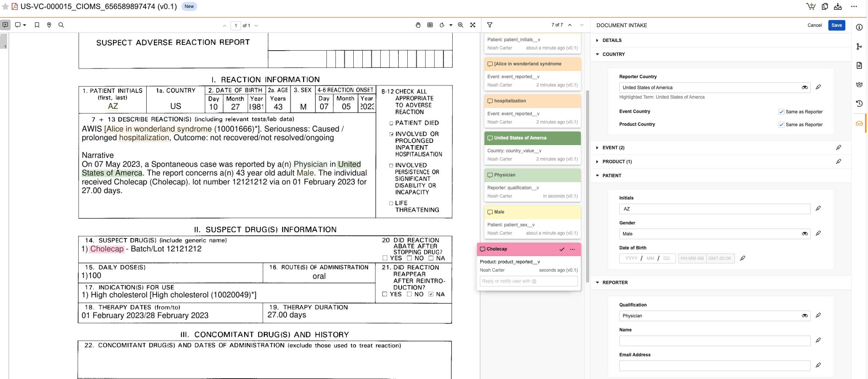The image size is (868, 379).
Task: Click the make a copy icon
Action: tap(825, 6)
